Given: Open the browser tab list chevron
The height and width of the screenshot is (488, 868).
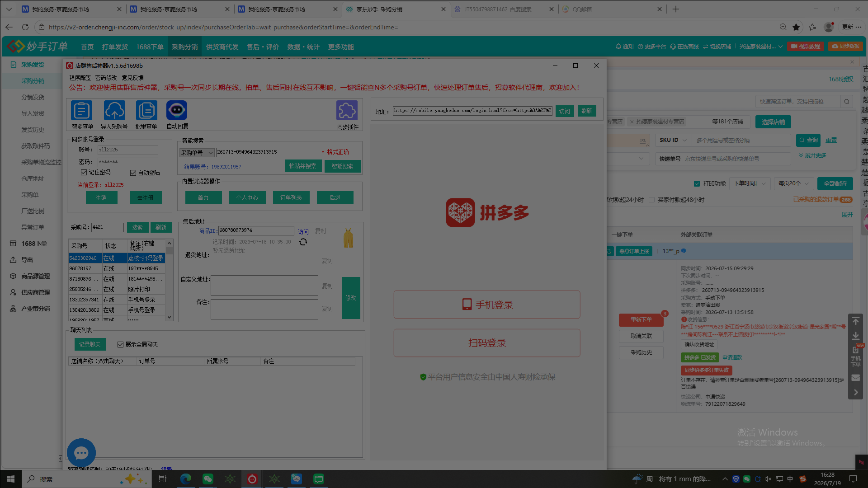Looking at the screenshot, I should point(9,9).
